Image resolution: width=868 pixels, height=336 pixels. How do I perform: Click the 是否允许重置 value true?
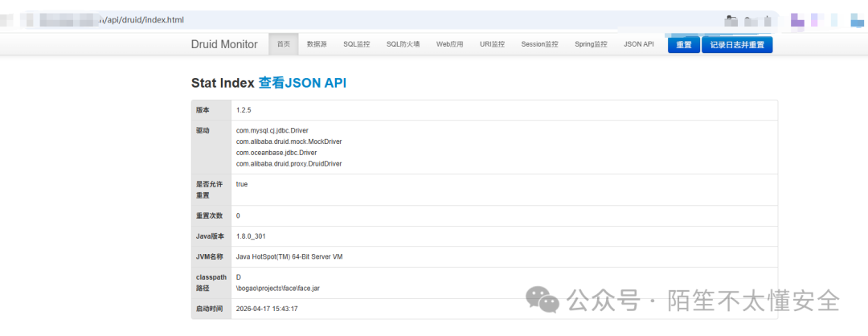[x=242, y=184]
